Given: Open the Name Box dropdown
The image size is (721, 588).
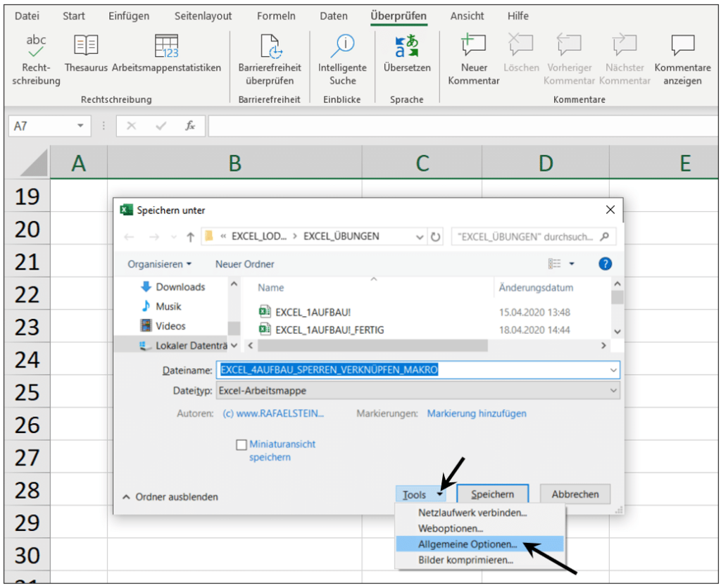Looking at the screenshot, I should coord(80,125).
